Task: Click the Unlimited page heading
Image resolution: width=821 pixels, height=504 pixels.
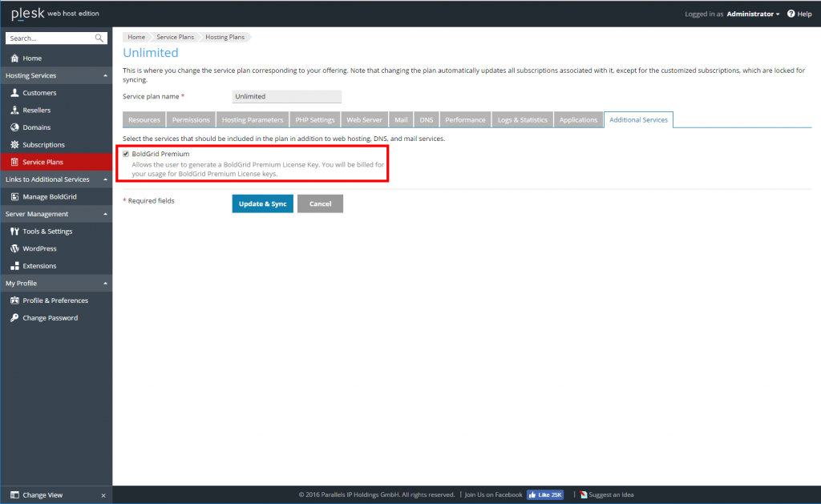Action: click(151, 53)
